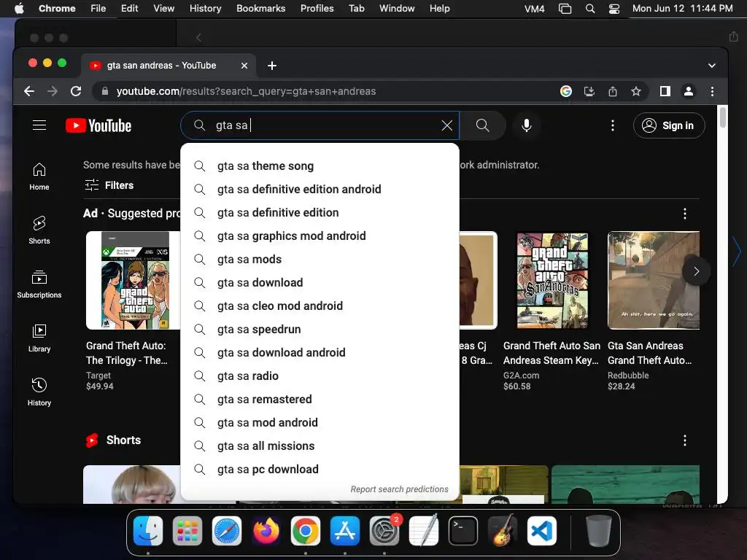Click the address bar URL

click(x=247, y=91)
